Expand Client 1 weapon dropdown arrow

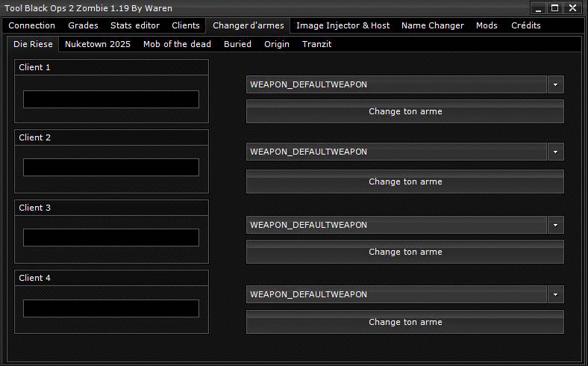point(555,84)
